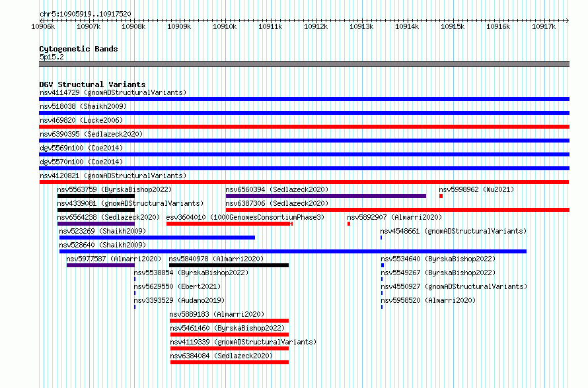This screenshot has height=388, width=588.
Task: Open variant nsv4339081 (gnomADStructuralVariants)
Action: (130, 203)
